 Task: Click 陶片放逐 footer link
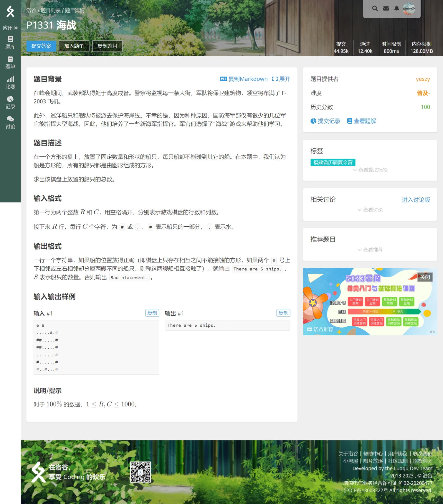(373, 461)
